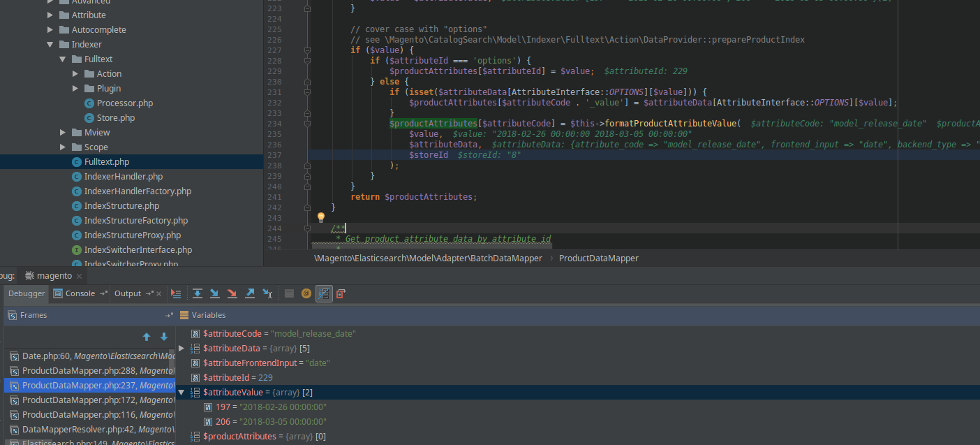The image size is (980, 445).
Task: Click the Step Over debugger icon
Action: coord(198,293)
